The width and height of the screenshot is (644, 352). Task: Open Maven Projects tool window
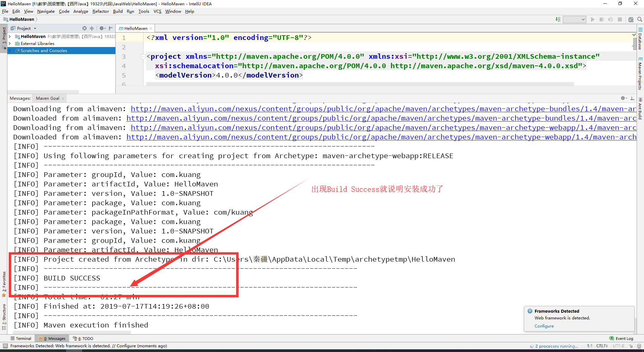click(x=640, y=73)
